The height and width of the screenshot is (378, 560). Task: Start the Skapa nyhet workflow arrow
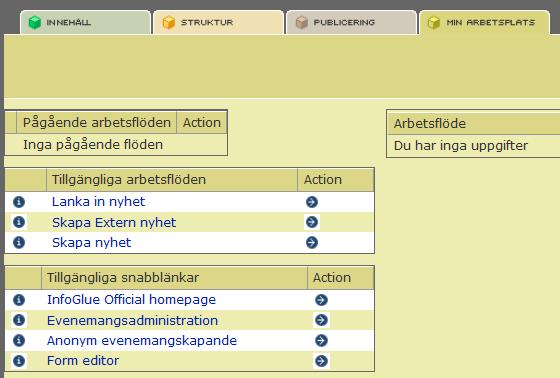click(312, 243)
